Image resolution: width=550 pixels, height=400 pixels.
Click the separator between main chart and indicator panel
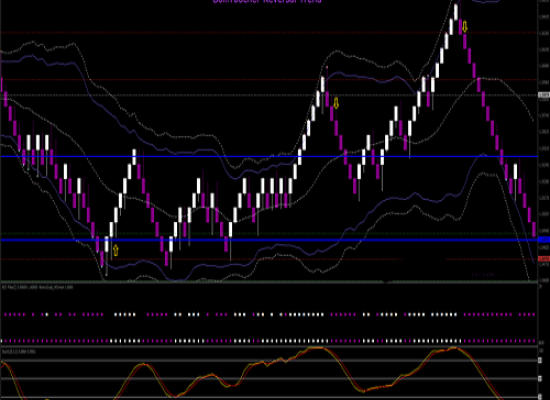pos(269,282)
